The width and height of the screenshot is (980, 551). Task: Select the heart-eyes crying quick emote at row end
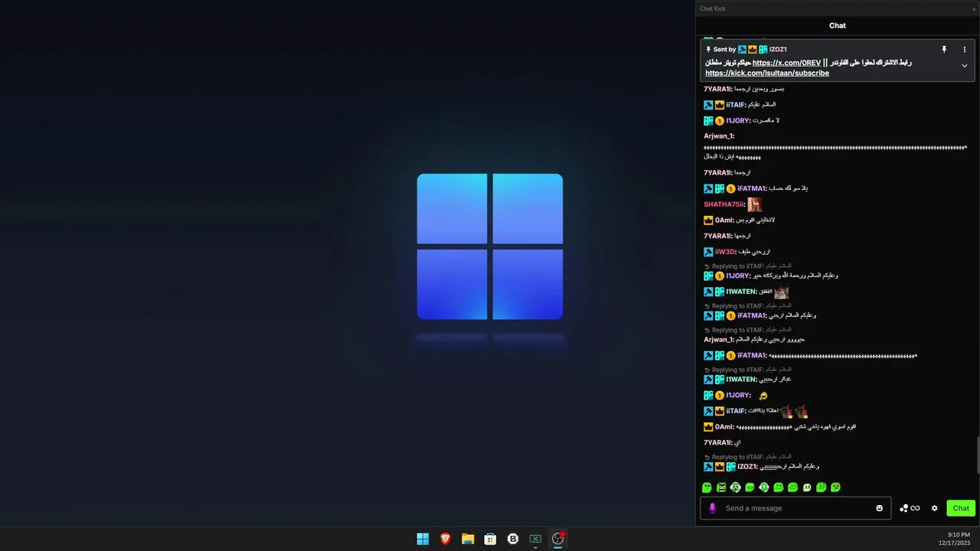click(835, 487)
